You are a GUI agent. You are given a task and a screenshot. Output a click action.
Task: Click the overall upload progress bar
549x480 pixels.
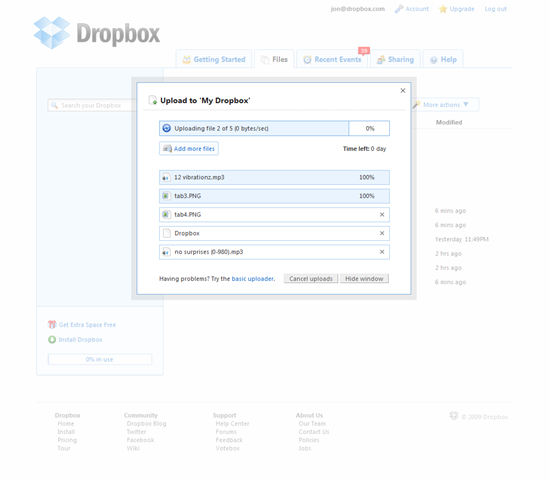tap(274, 128)
